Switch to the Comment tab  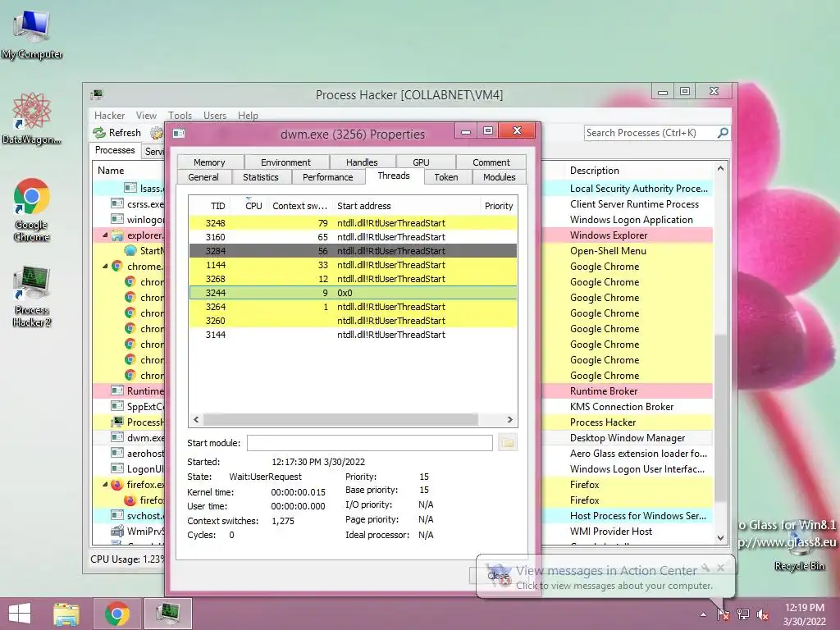coord(491,162)
